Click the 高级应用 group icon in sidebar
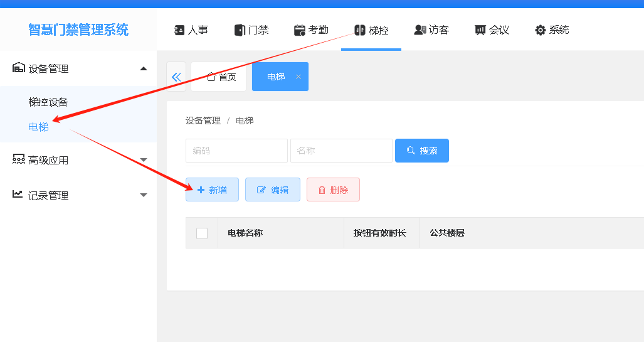 click(x=18, y=159)
